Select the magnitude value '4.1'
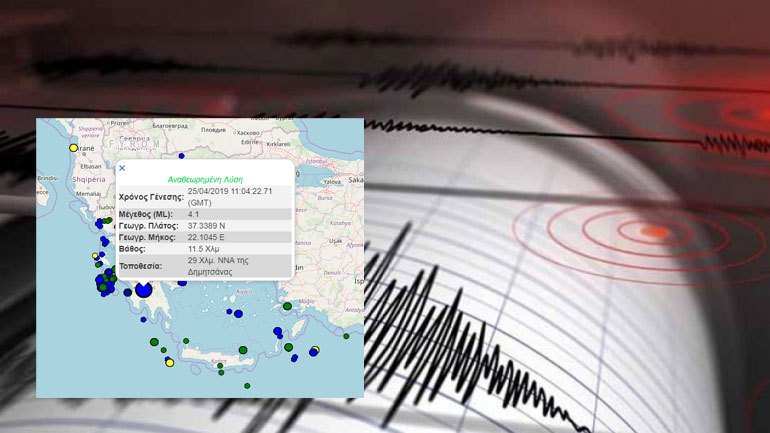 tap(193, 215)
